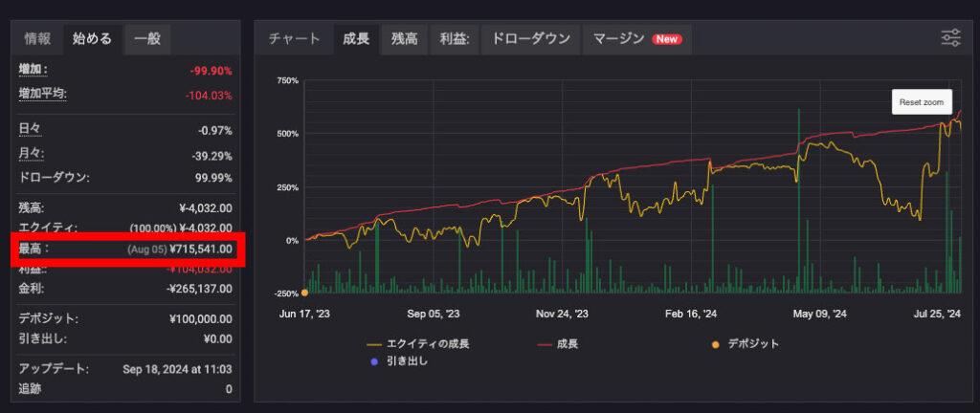Open the 残高 chart tab

tap(405, 38)
